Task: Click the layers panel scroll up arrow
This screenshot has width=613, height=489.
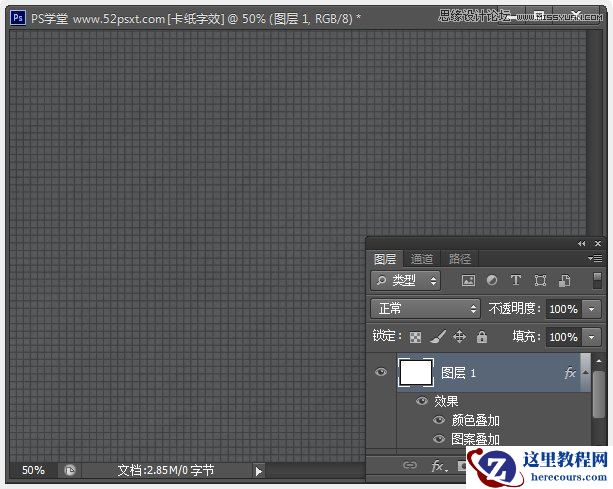Action: (x=599, y=361)
